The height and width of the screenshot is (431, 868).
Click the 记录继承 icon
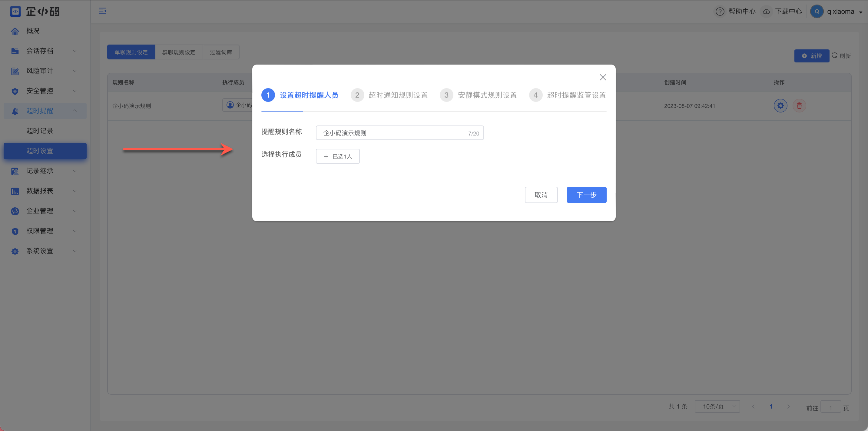coord(15,171)
